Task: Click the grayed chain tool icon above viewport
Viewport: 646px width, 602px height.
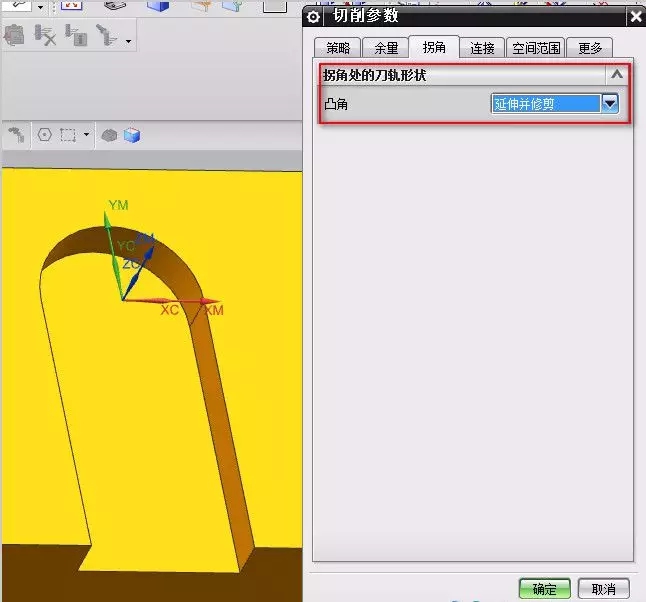Action: pos(16,135)
